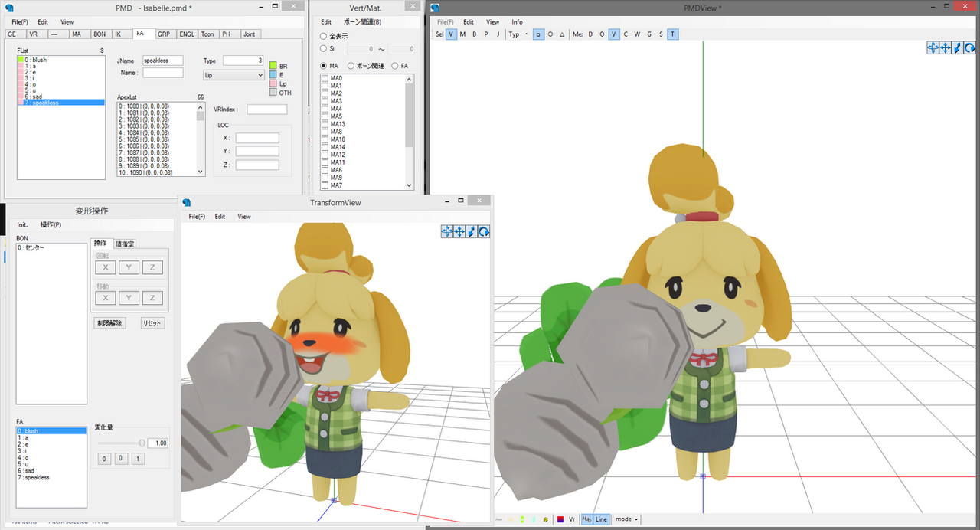Screen dimensions: 980x530
Task: Toggle the Line button in PMDView bottom bar
Action: pos(601,519)
